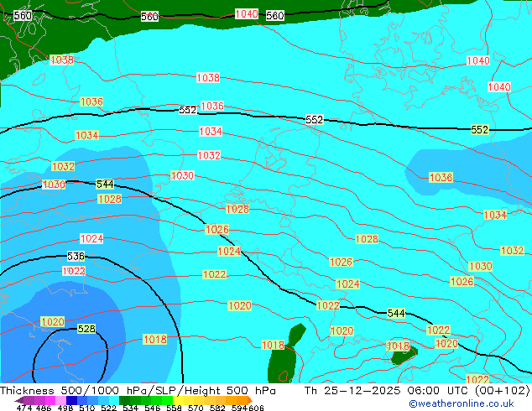Open the weatheronline.co.uk copyright link
This screenshot has width=532, height=411.
tap(462, 403)
